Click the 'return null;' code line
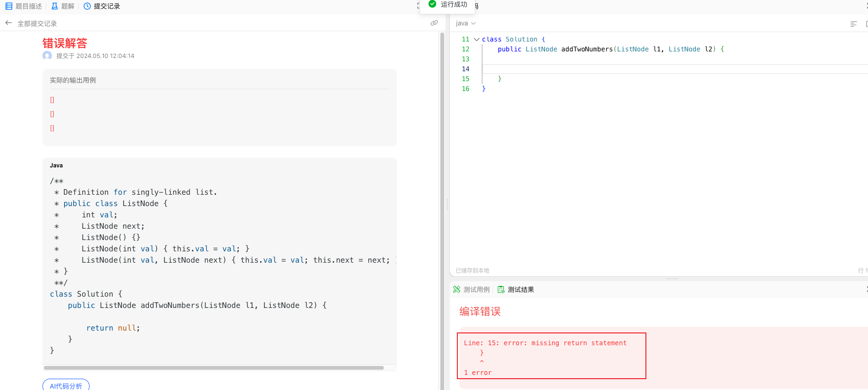Screen dimensions: 868x390 point(113,328)
